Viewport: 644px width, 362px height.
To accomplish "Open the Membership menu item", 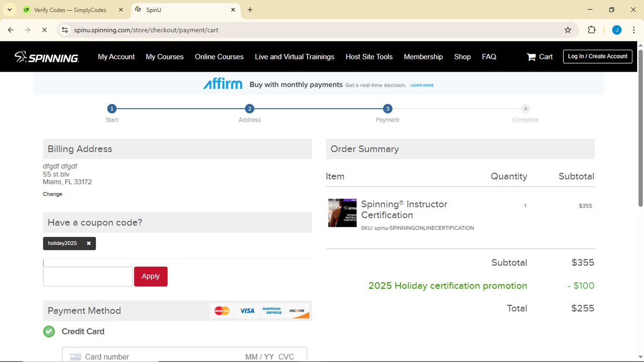I will point(423,57).
